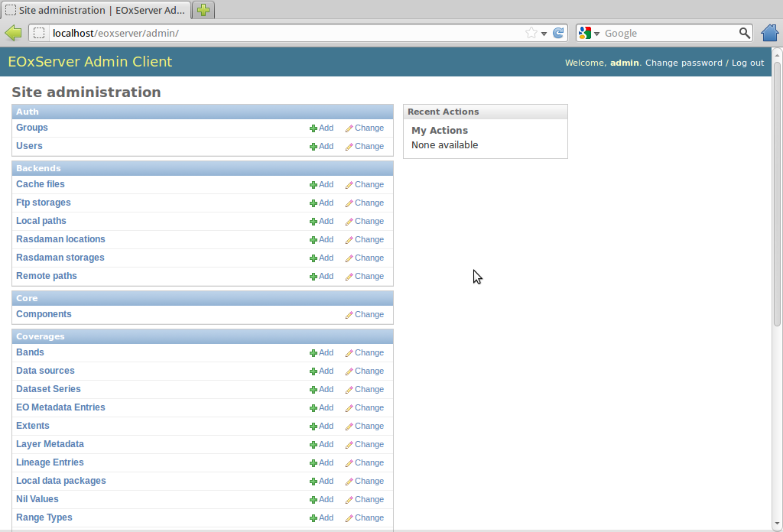
Task: Select the Site administration browser tab
Action: tap(96, 10)
